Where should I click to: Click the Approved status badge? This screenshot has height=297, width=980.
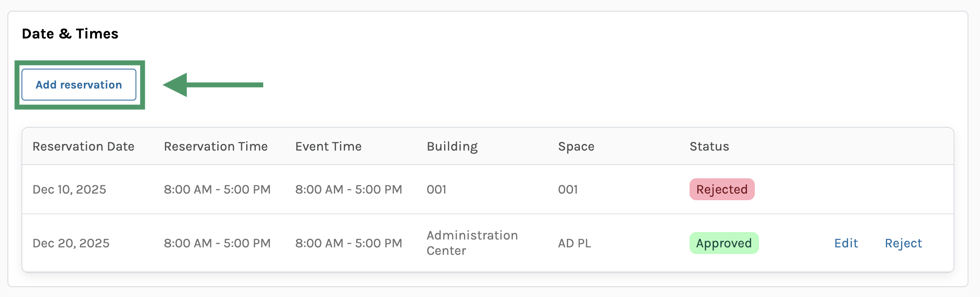[x=724, y=243]
